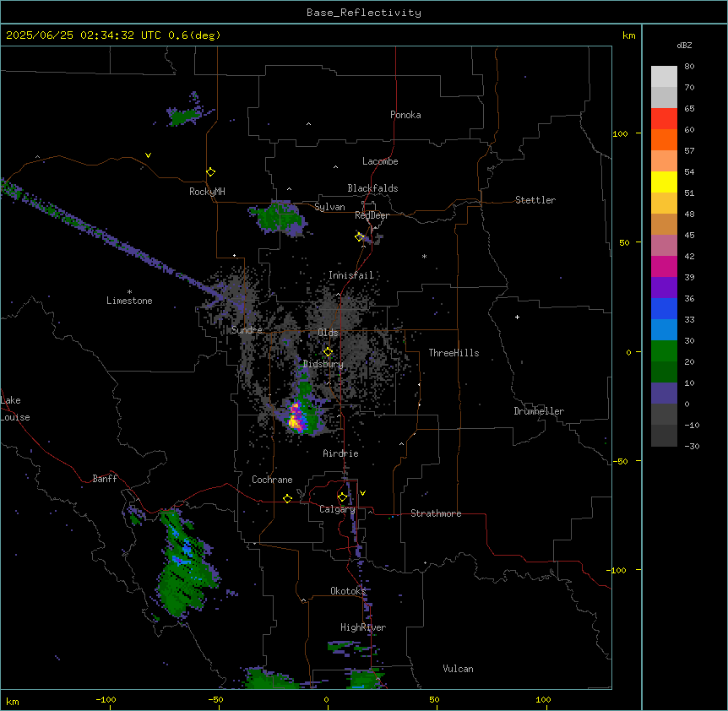Click the Lacombe city label

(380, 161)
